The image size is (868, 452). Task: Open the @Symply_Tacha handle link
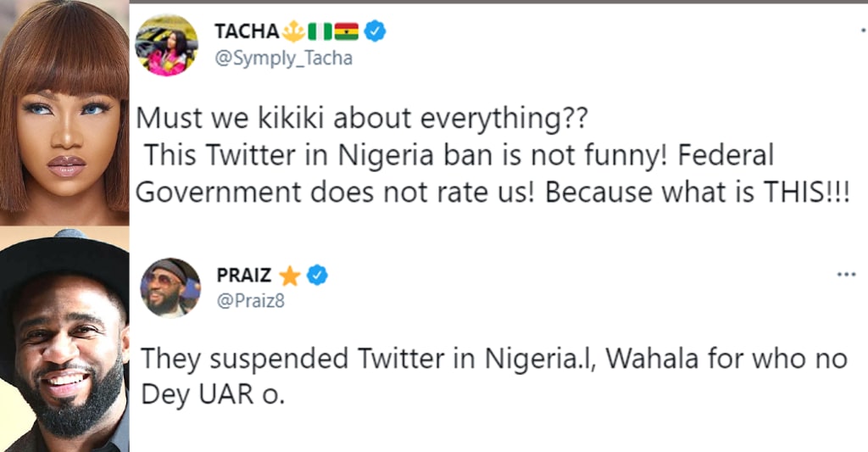coord(284,58)
